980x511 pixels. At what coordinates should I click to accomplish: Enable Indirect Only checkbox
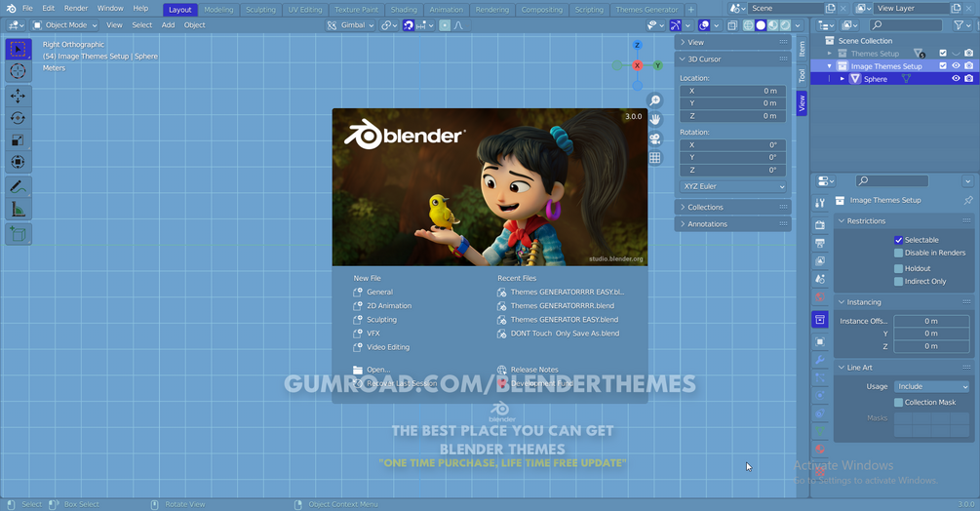pyautogui.click(x=899, y=282)
